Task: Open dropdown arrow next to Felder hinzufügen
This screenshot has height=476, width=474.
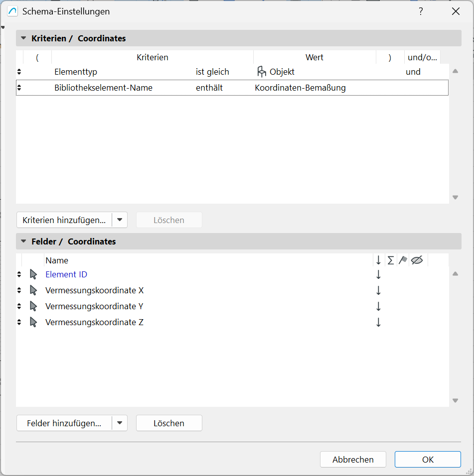Action: tap(120, 423)
